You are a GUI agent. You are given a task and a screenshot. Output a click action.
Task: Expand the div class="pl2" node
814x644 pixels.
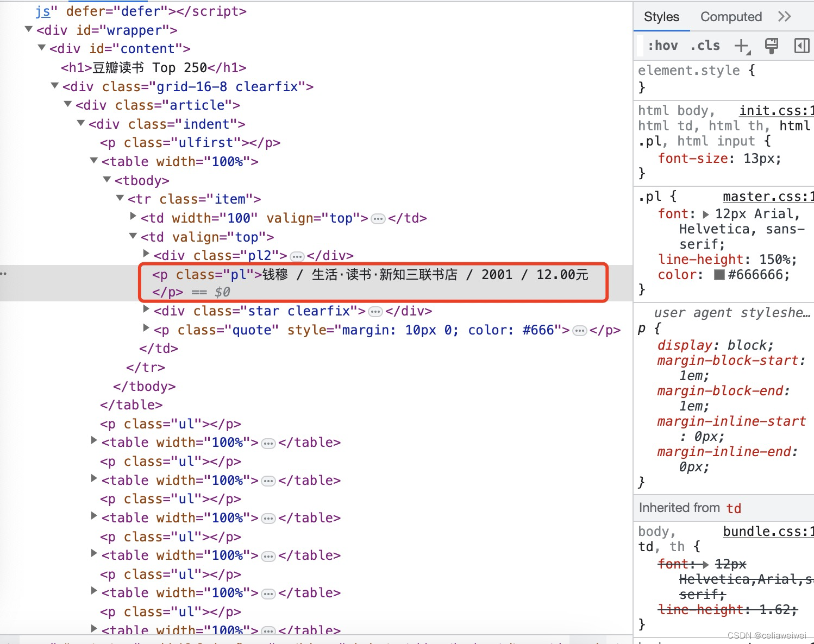[146, 254]
